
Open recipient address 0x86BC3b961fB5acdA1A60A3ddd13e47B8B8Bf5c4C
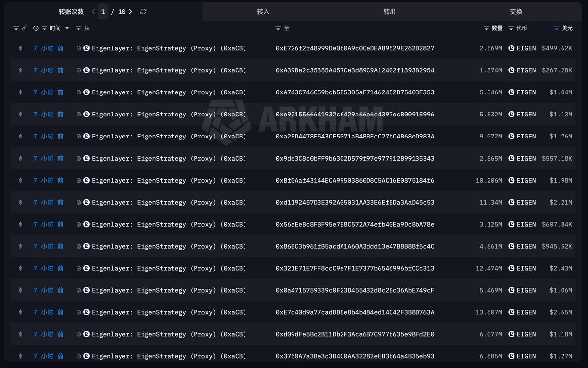(355, 246)
